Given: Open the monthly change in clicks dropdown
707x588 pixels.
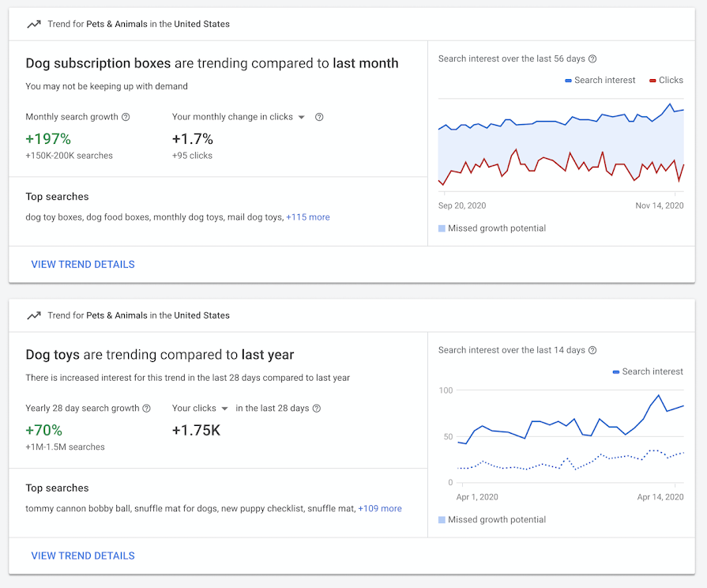Looking at the screenshot, I should (x=302, y=116).
